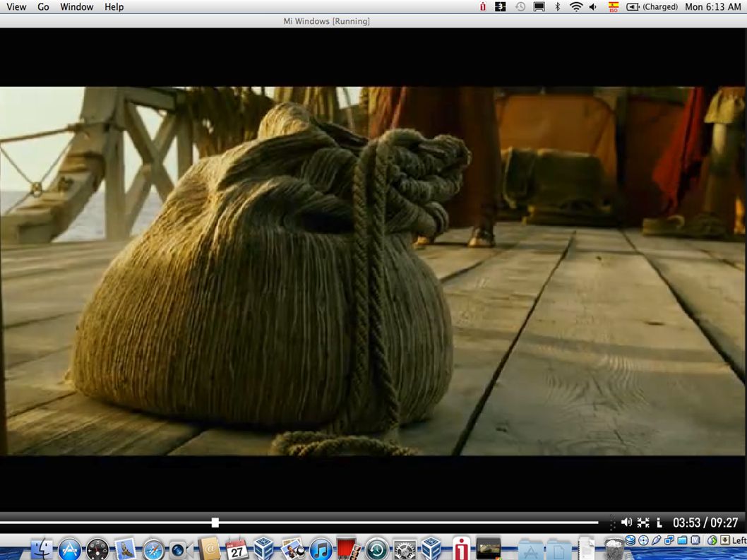747x560 pixels.
Task: Open the Go menu
Action: point(43,6)
